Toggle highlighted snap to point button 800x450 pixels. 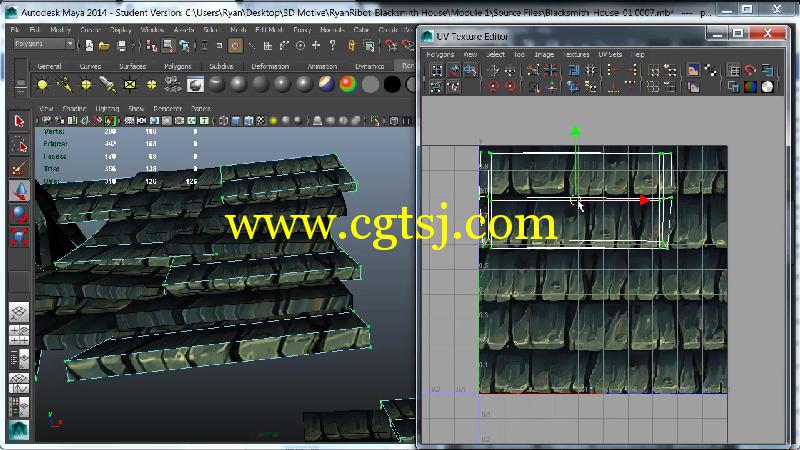click(235, 46)
